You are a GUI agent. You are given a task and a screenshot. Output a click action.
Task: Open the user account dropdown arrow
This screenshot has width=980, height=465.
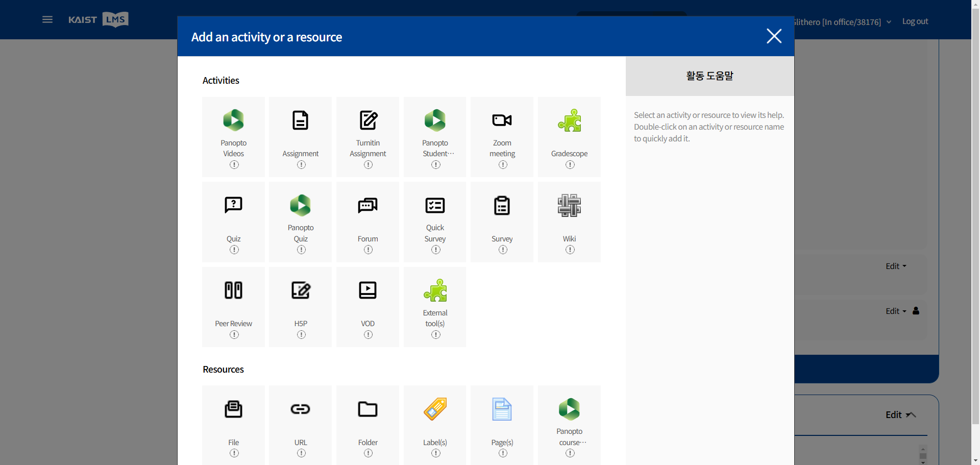[x=889, y=22]
